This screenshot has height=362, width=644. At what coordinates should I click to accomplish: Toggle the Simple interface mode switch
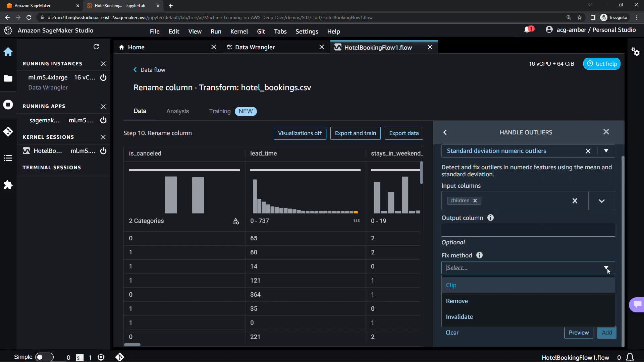(x=44, y=357)
